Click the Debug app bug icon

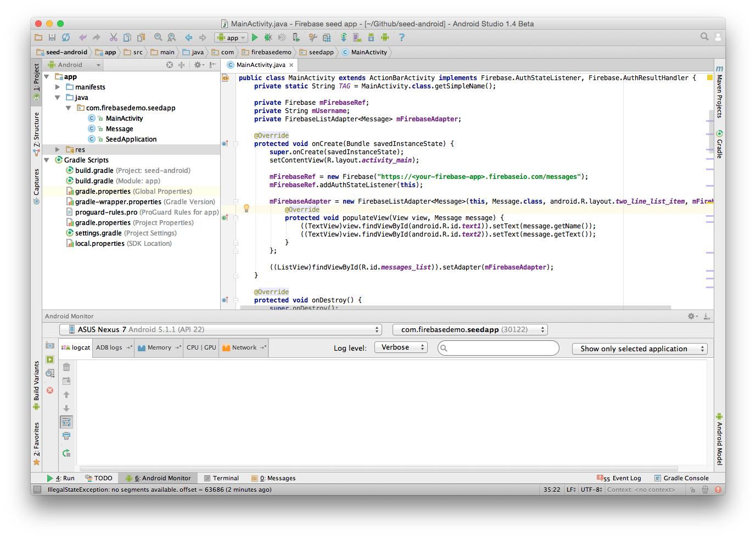pyautogui.click(x=268, y=37)
